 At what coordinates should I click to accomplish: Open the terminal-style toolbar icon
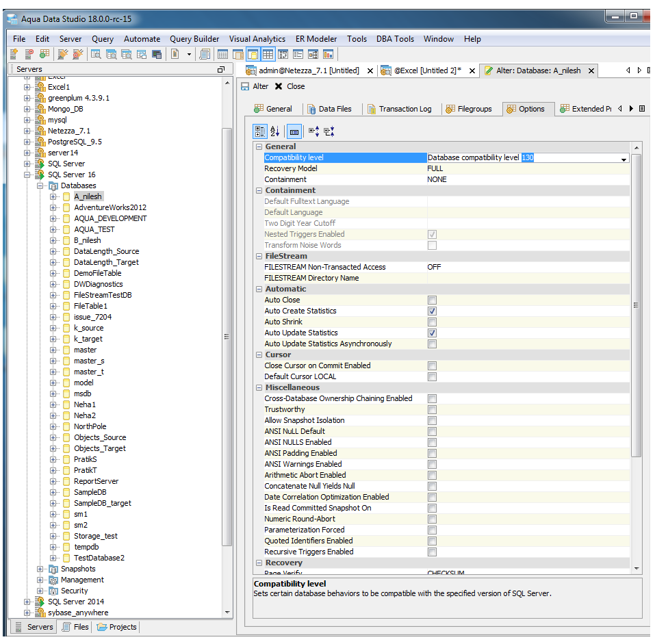157,54
